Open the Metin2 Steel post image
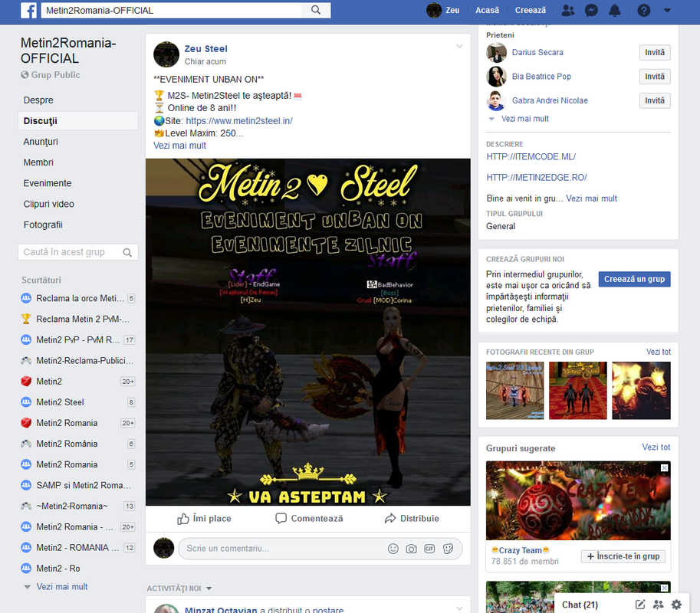Image resolution: width=700 pixels, height=613 pixels. (x=308, y=333)
